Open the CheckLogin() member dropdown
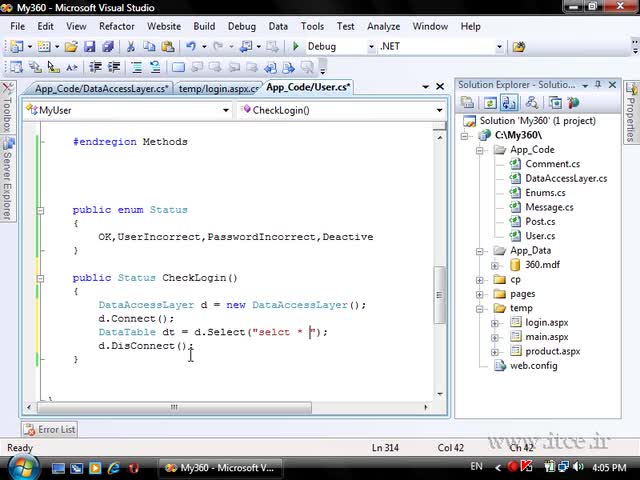 [x=439, y=110]
